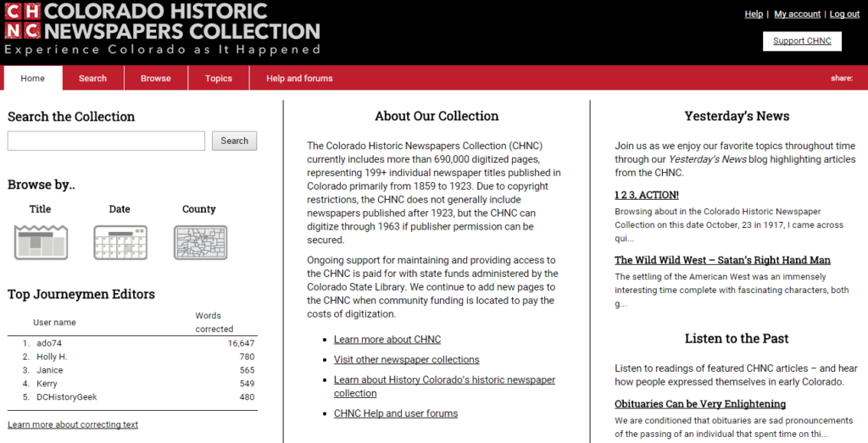Click the 16,647 words corrected value
This screenshot has width=868, height=443.
[x=241, y=343]
